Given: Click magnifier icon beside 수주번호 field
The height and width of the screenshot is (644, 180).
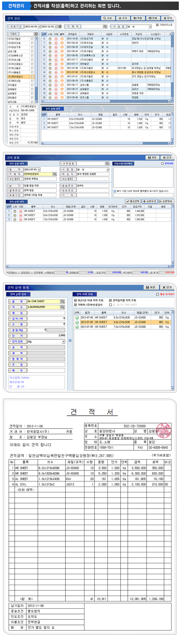Looking at the screenshot, I should 107,164.
